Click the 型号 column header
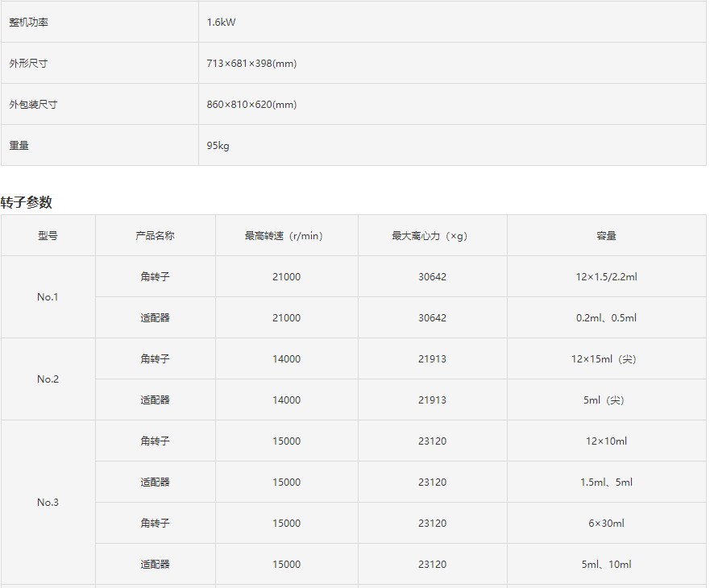710x588 pixels. 48,236
